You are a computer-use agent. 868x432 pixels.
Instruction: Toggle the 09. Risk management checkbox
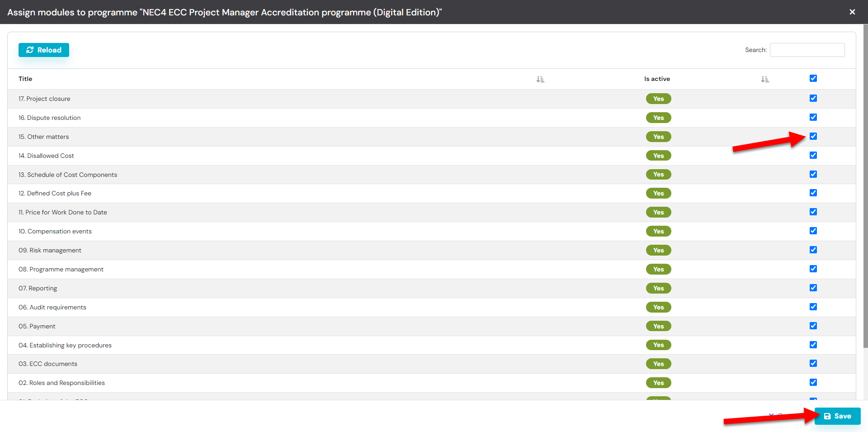(813, 250)
